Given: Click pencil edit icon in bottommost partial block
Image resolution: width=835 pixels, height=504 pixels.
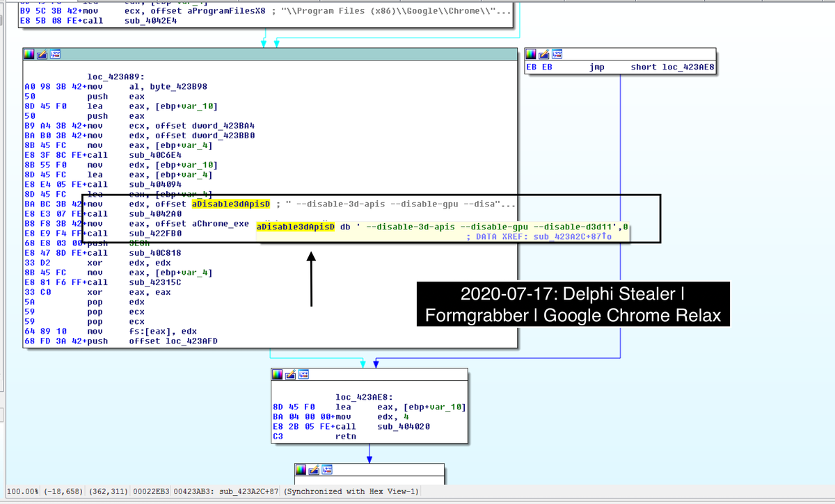Looking at the screenshot, I should click(x=313, y=469).
